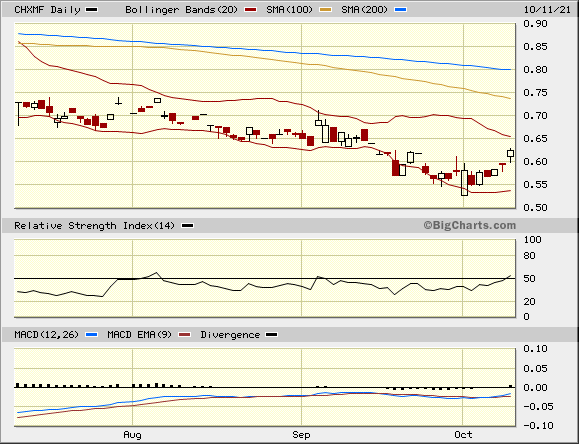The image size is (579, 444).
Task: Click the dark red Bollinger Bands legend swatch
Action: point(251,10)
